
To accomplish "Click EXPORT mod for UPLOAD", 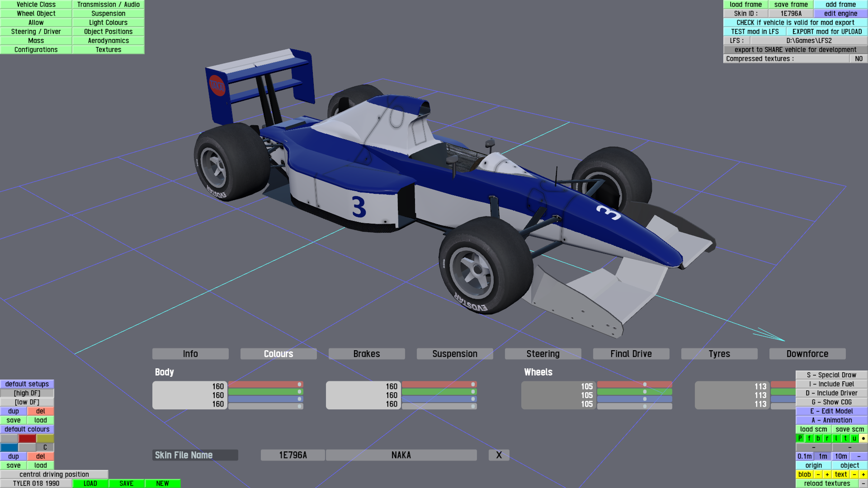I will coord(827,32).
